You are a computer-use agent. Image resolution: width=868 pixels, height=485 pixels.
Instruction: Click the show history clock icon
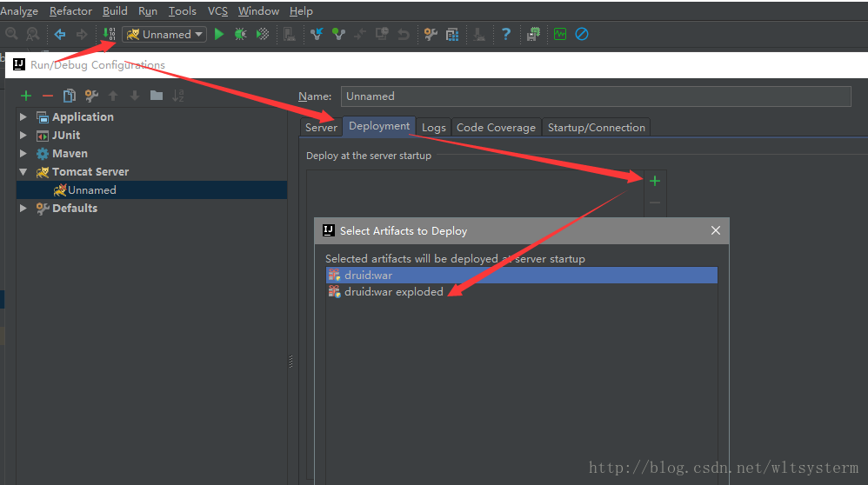click(382, 34)
